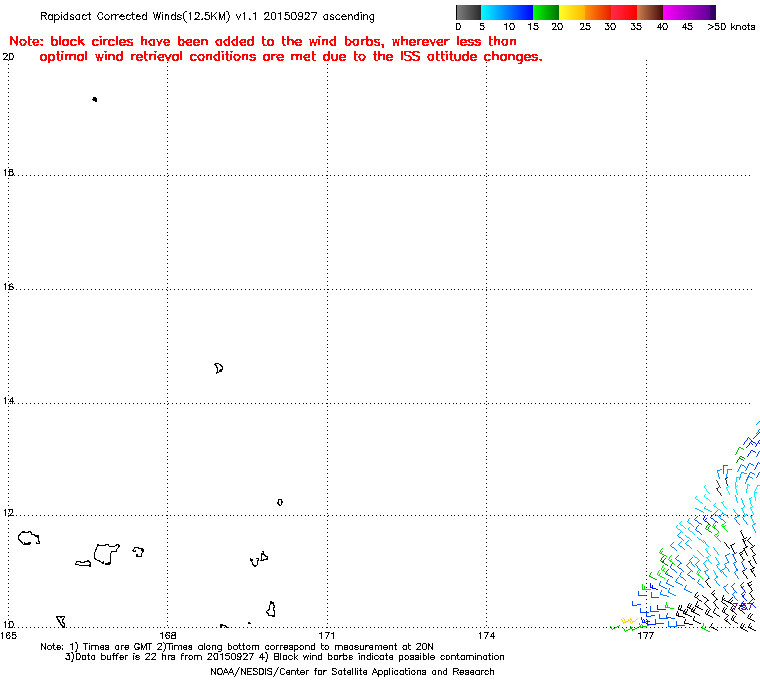
Task: Click the yellow wind barbs near 10N
Action: [x=629, y=621]
